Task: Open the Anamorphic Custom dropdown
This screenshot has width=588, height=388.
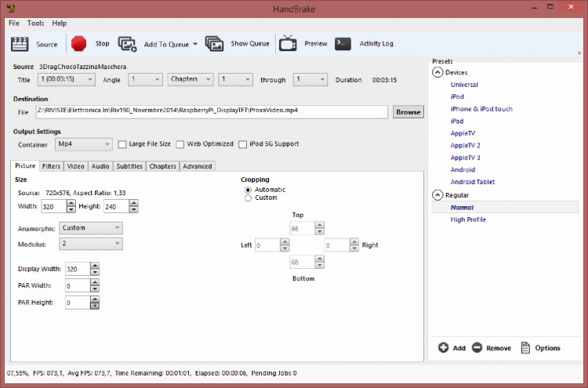Action: click(x=91, y=227)
